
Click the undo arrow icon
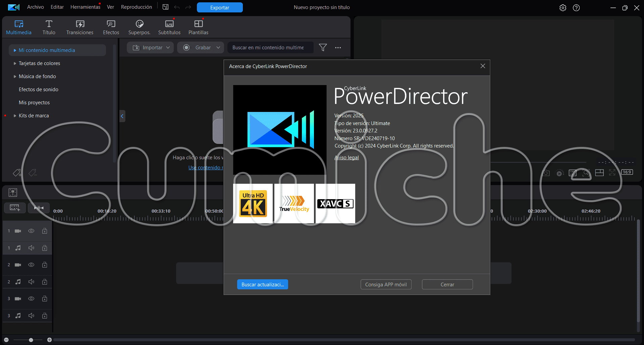click(x=177, y=7)
